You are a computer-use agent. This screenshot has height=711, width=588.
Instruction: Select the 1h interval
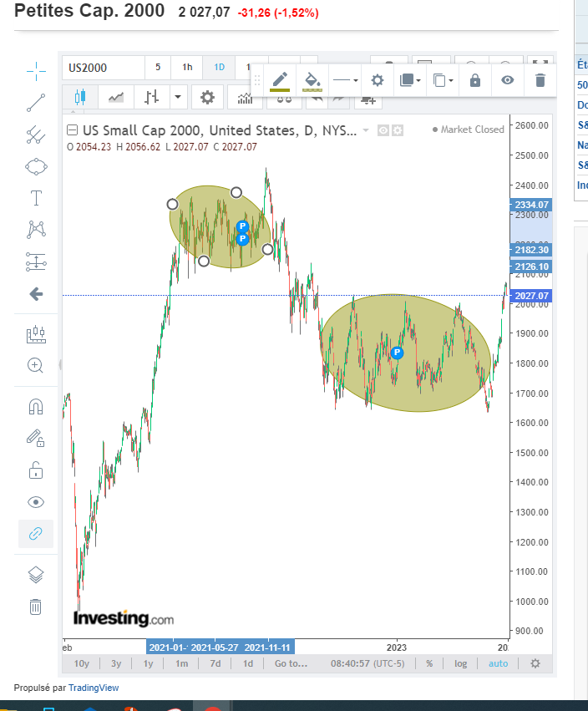pos(187,67)
